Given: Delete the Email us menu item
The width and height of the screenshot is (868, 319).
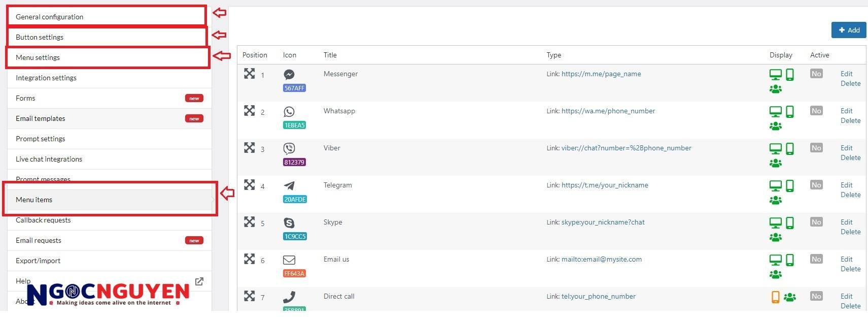Looking at the screenshot, I should pos(850,269).
